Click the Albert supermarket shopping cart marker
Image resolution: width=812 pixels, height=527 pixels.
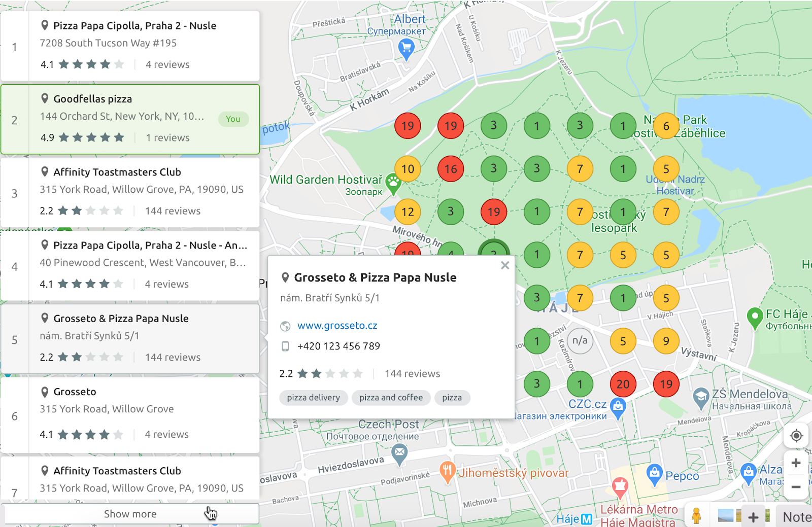pyautogui.click(x=406, y=47)
